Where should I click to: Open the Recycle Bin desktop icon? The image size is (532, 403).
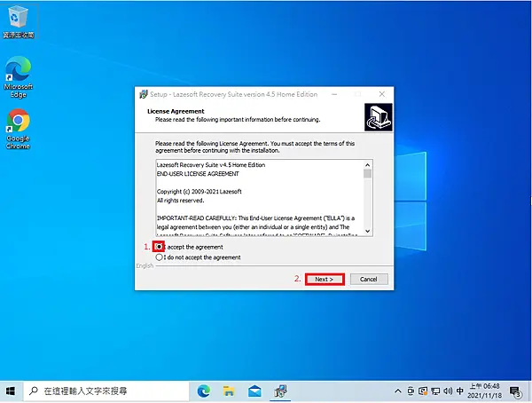click(19, 21)
